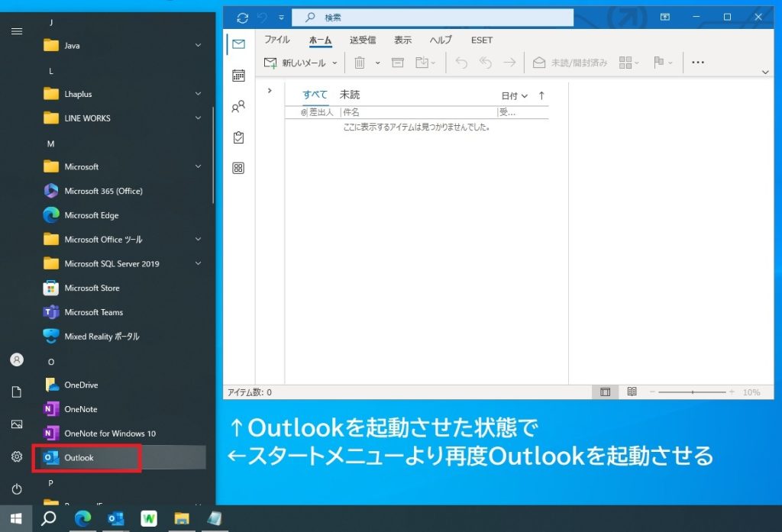This screenshot has height=532, width=782.
Task: Open Settings gear in Start menu rail
Action: point(17,456)
